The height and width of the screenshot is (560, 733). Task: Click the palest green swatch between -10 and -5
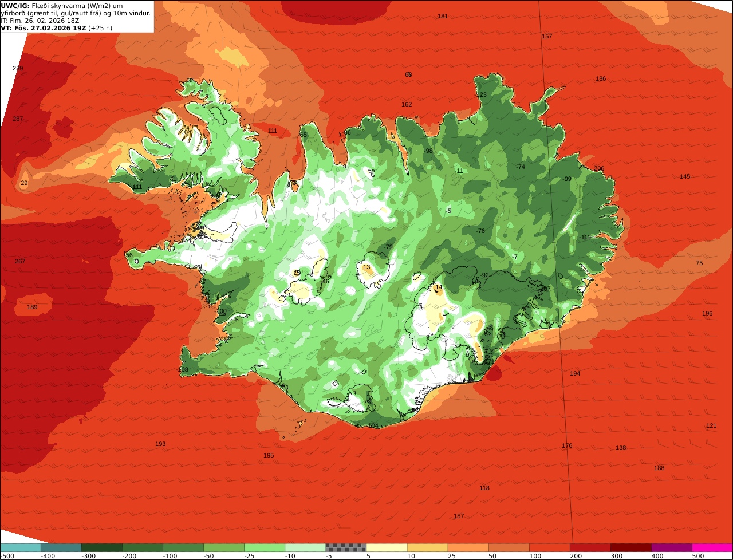coord(305,547)
